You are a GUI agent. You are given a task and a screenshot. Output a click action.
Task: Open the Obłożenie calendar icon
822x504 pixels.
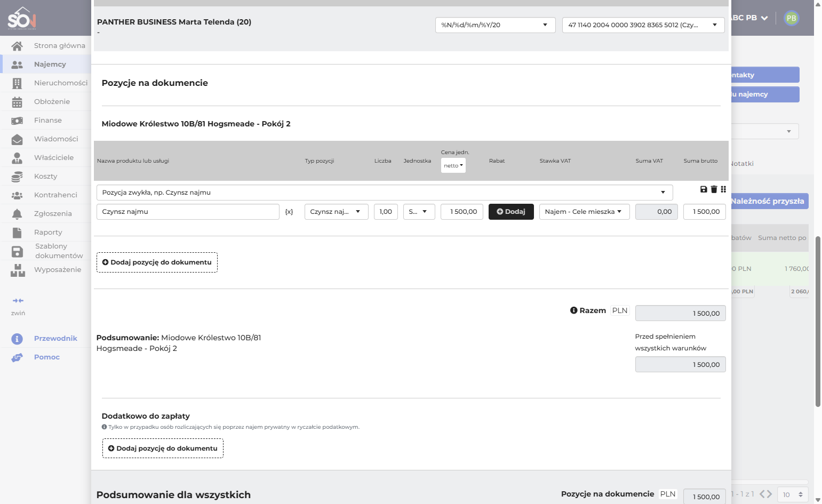click(17, 102)
